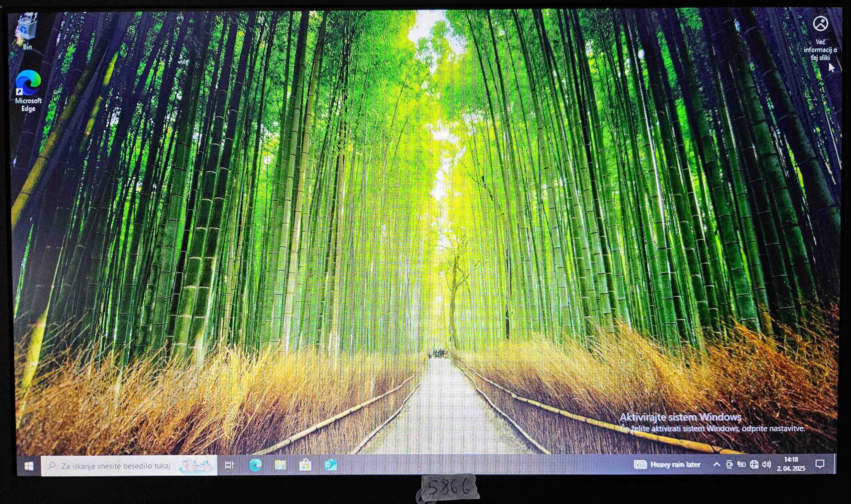Screen dimensions: 851x504
Task: Toggle the Action Center panel
Action: coord(820,464)
